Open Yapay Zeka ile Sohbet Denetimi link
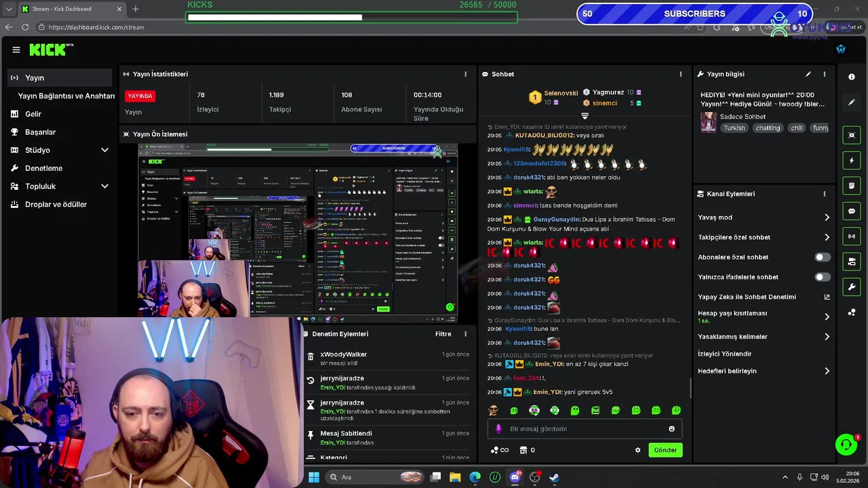 tap(764, 297)
